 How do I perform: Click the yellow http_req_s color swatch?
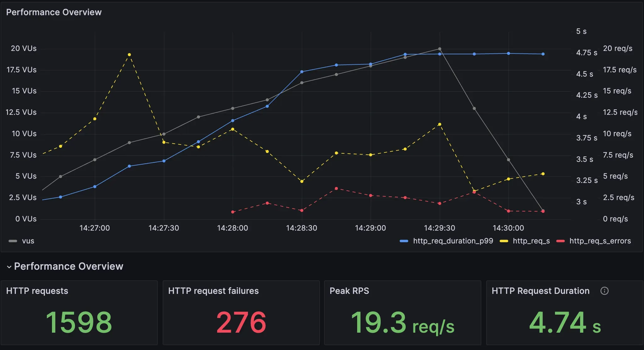[504, 241]
